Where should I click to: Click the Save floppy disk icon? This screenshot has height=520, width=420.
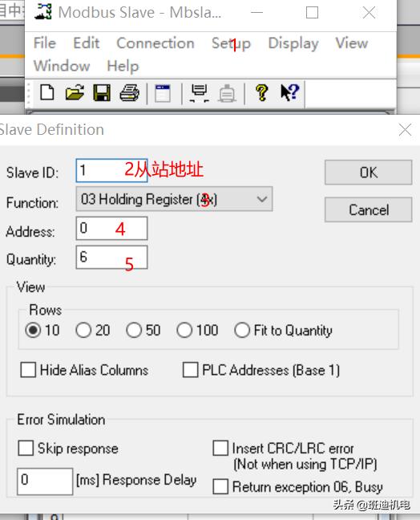pyautogui.click(x=102, y=92)
